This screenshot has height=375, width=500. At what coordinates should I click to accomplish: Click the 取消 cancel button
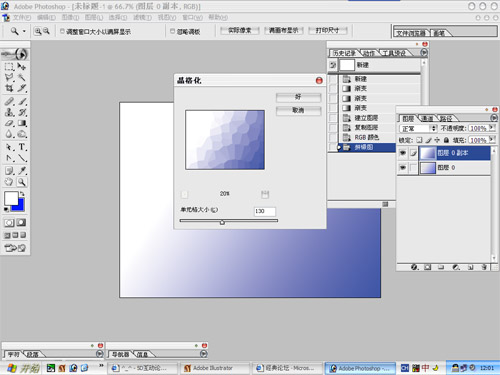click(298, 111)
